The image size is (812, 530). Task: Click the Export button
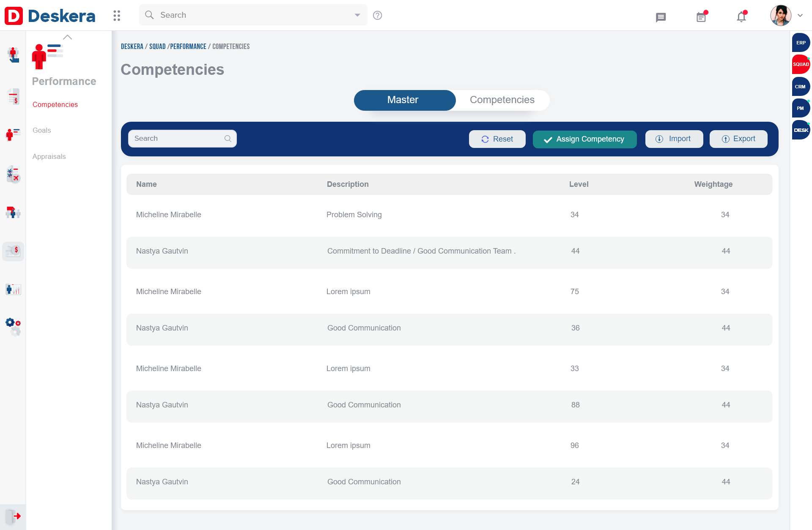pos(738,139)
